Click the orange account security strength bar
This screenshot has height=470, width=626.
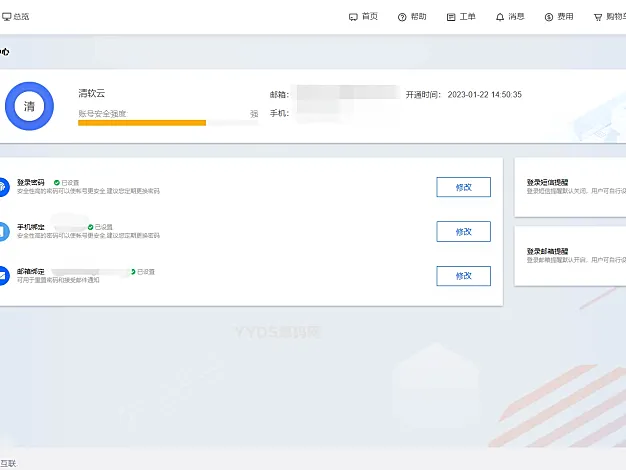(x=142, y=123)
